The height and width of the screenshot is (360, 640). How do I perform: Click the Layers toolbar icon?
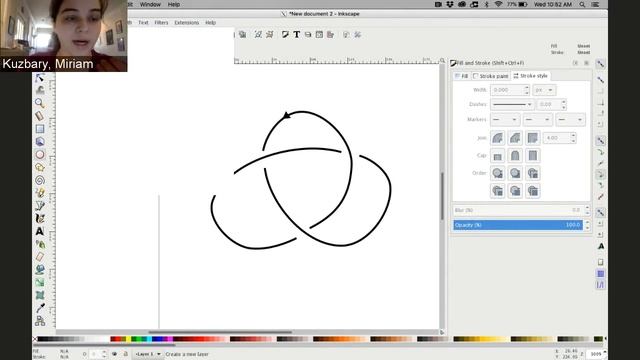pos(308,35)
